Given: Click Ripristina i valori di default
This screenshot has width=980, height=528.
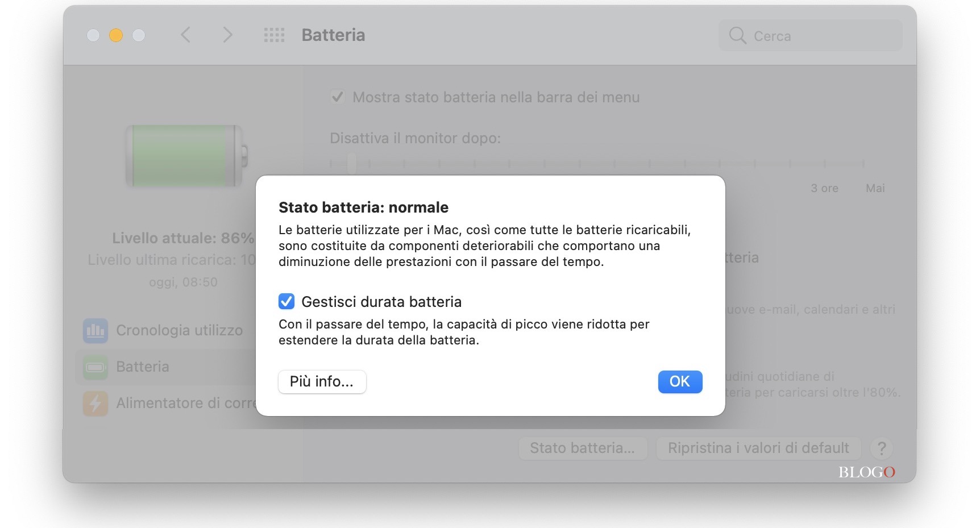Looking at the screenshot, I should 758,448.
